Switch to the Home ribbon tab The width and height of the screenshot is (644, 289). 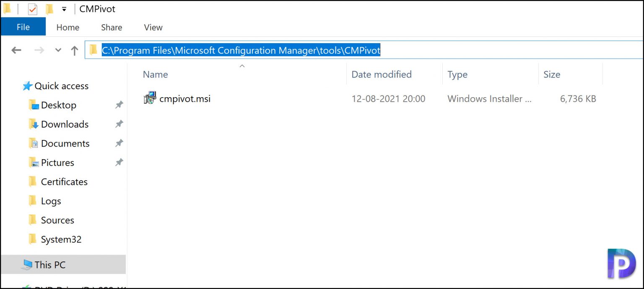pos(68,27)
